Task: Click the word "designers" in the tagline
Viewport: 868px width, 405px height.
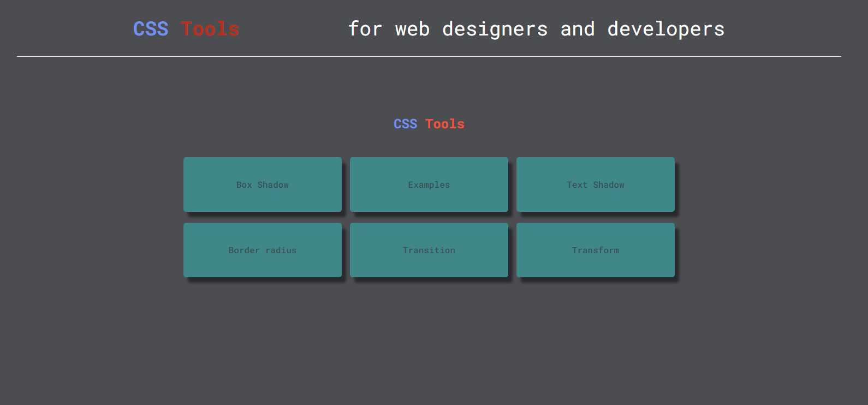Action: 495,29
